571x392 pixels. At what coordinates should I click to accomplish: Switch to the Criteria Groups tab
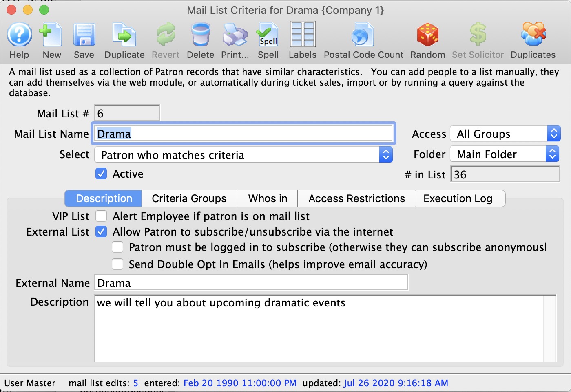(x=189, y=198)
